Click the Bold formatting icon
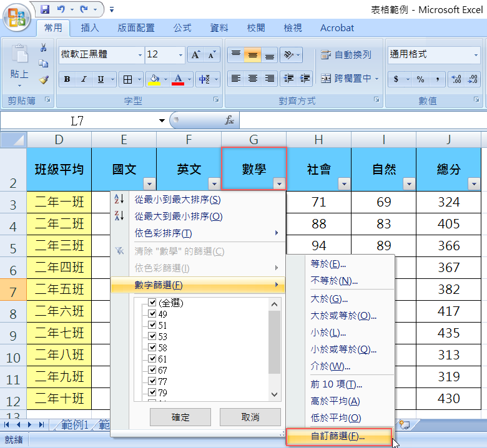Viewport: 487px width, 448px height. pyautogui.click(x=67, y=79)
